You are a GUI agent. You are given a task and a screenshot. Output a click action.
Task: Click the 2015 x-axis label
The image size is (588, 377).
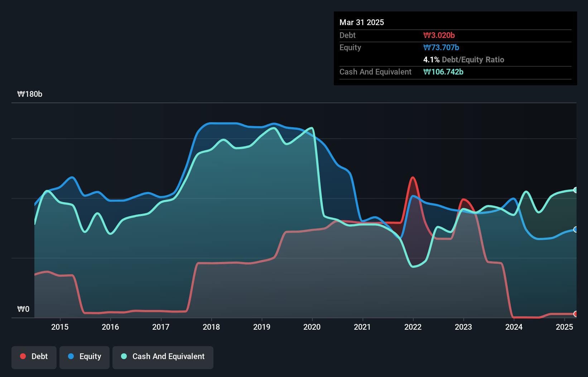[60, 327]
